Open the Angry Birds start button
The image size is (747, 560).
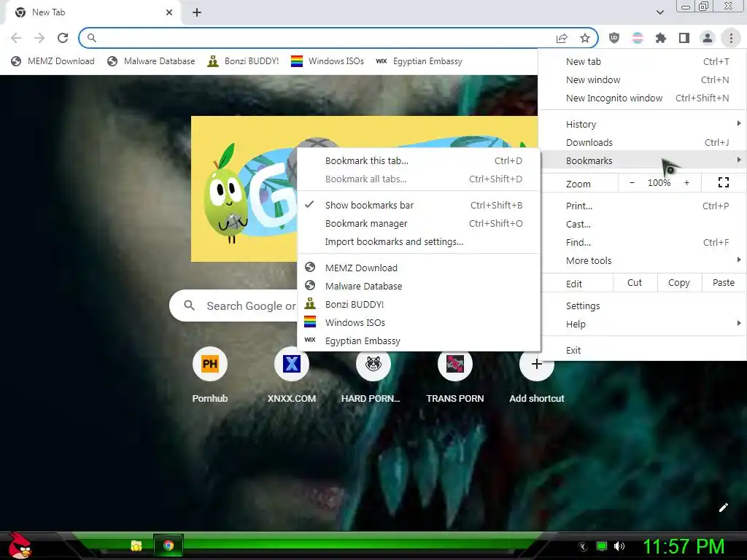(19, 545)
